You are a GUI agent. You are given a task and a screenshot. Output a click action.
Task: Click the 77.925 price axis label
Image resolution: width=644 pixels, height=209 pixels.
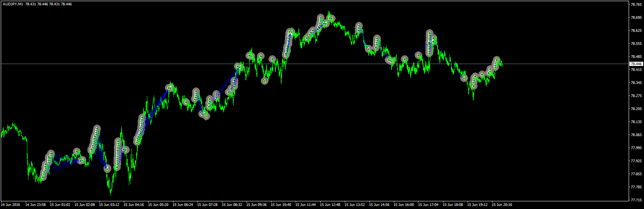(x=636, y=161)
